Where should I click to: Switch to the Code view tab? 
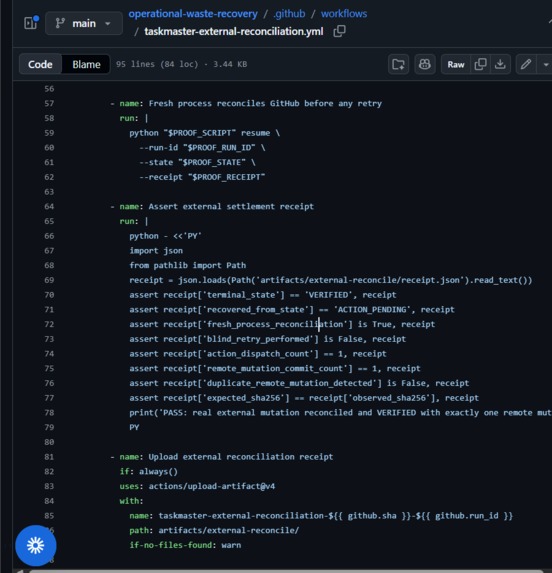(x=40, y=64)
